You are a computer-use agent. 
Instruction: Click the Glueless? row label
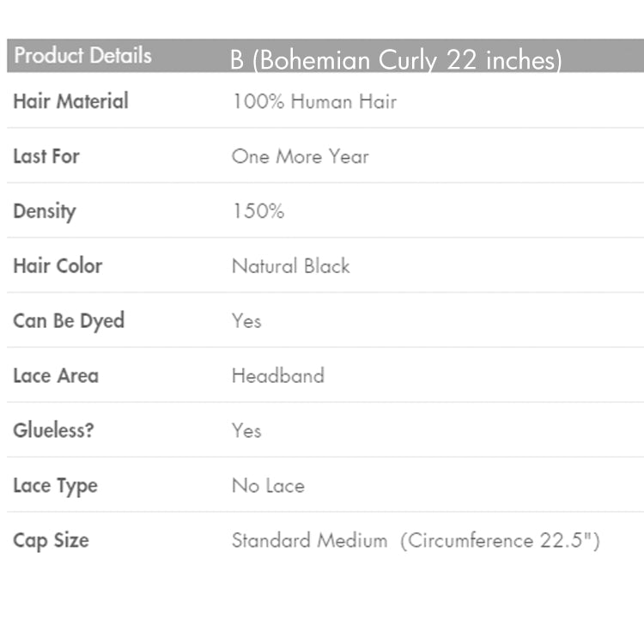[x=53, y=431]
